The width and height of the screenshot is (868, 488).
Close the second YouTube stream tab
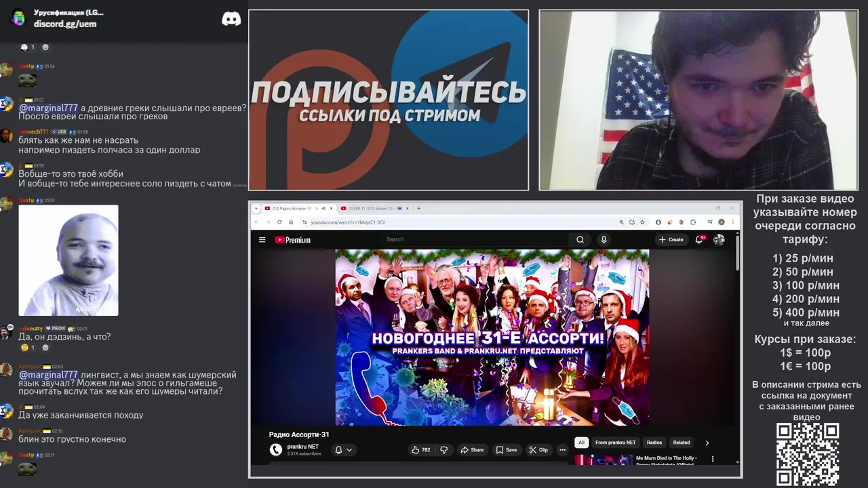tap(407, 208)
